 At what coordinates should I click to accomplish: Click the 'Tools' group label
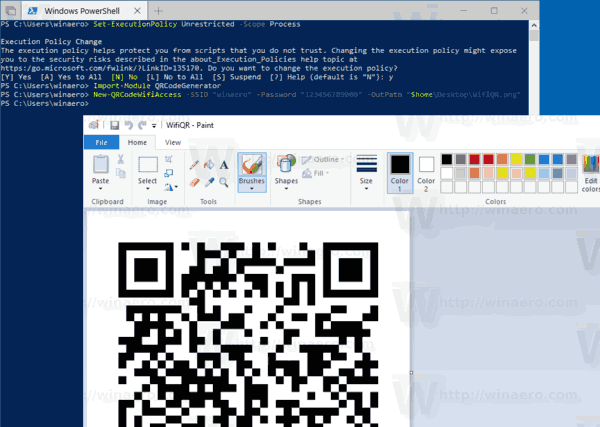209,202
